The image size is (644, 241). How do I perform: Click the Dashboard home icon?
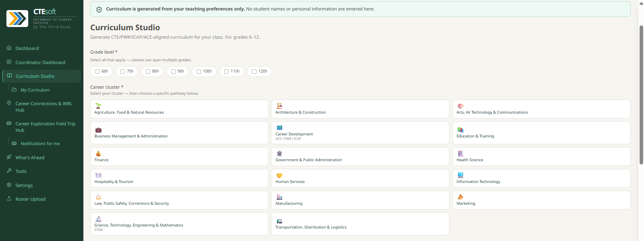click(x=9, y=48)
